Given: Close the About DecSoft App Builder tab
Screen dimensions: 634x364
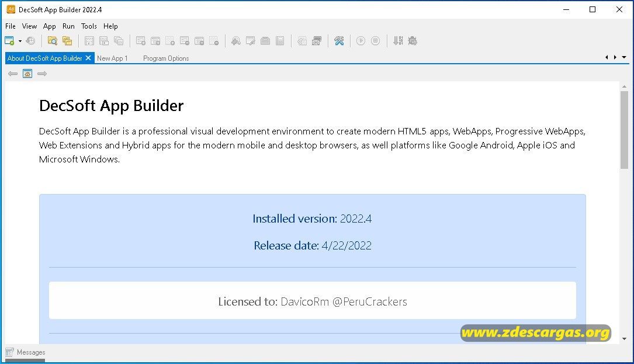Looking at the screenshot, I should click(88, 58).
